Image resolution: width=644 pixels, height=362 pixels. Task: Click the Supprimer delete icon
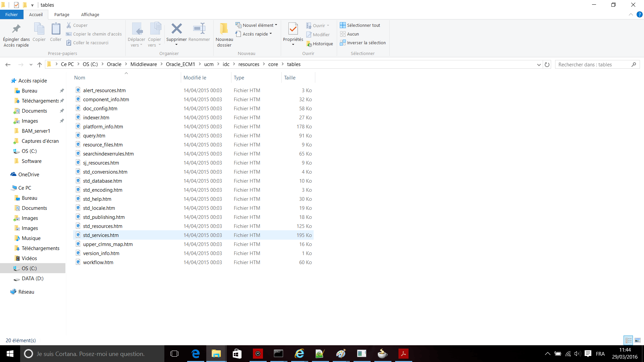(x=176, y=29)
